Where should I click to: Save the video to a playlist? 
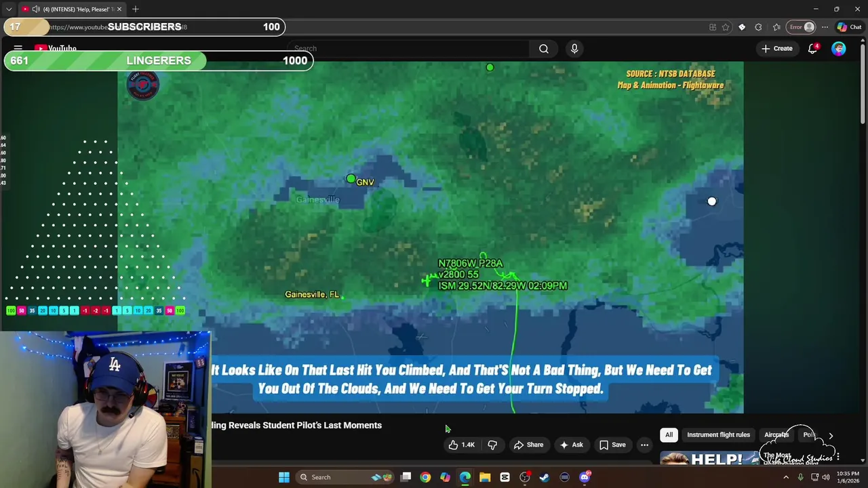click(x=612, y=445)
